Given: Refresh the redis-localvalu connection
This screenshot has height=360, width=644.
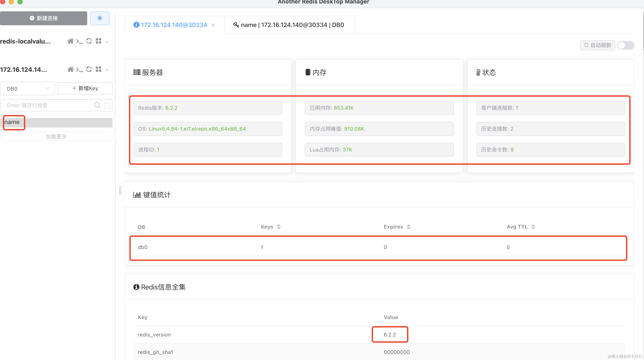Looking at the screenshot, I should pyautogui.click(x=89, y=41).
